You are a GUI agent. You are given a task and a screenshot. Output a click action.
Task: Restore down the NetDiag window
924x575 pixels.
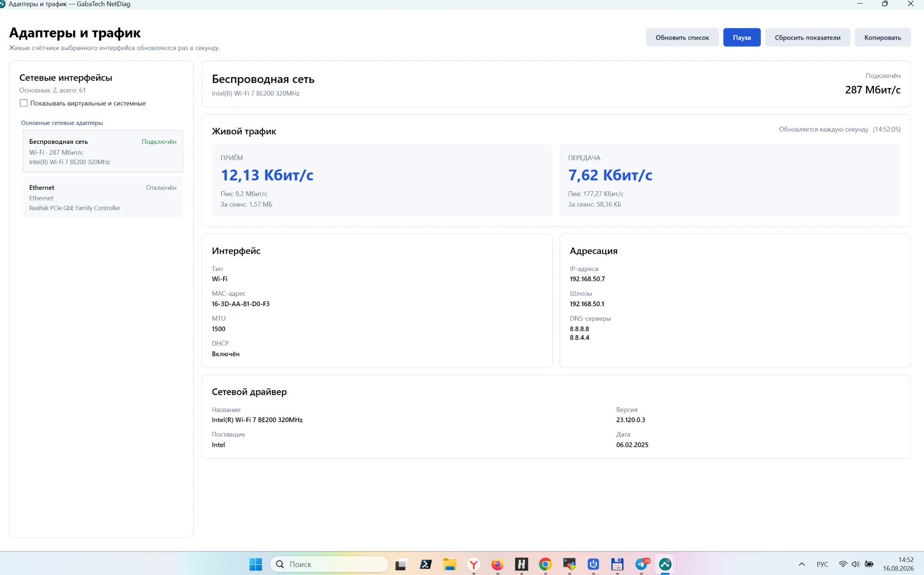click(885, 4)
